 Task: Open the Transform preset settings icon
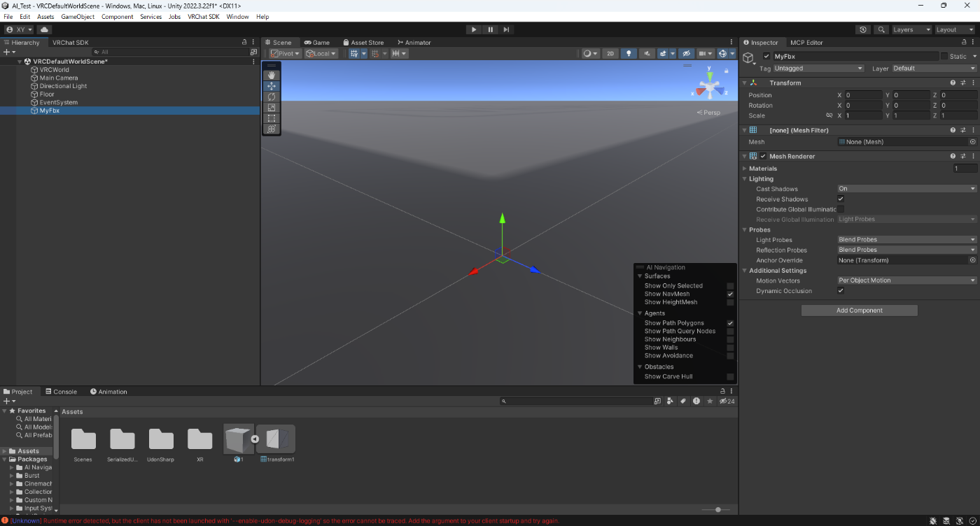click(963, 83)
